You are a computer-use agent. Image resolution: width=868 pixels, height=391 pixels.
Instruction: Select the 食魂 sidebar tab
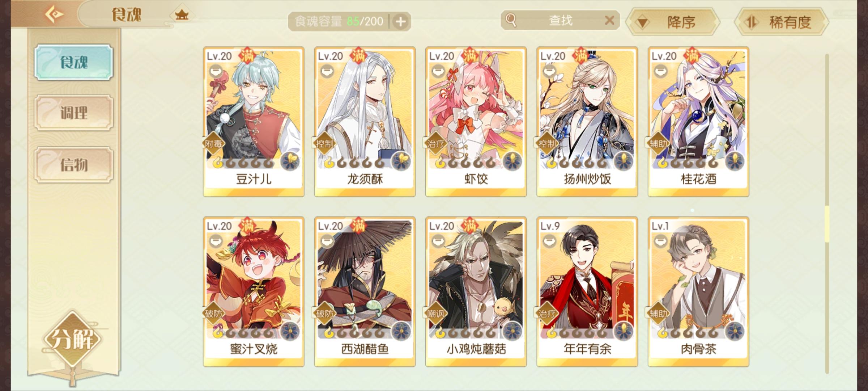(74, 62)
